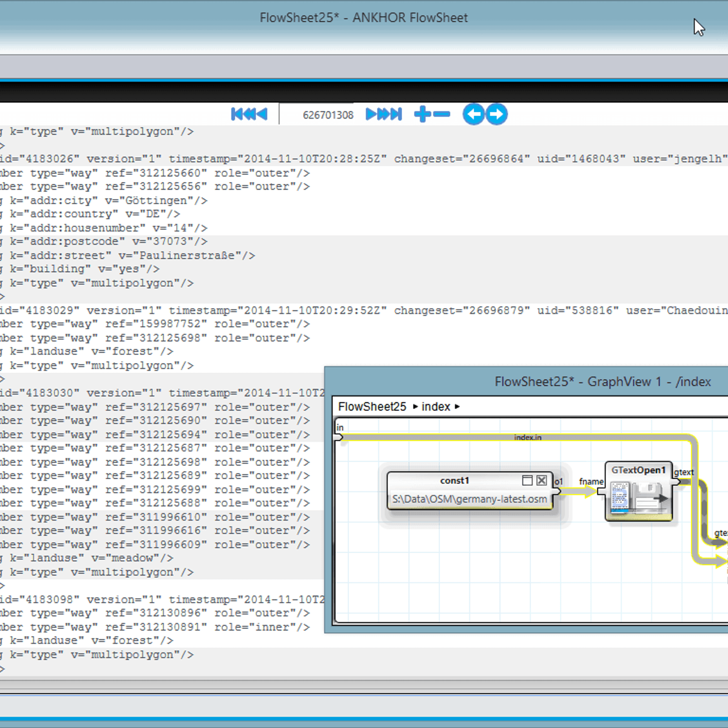Select the addr:city Göttingen line
The image size is (728, 728).
104,200
